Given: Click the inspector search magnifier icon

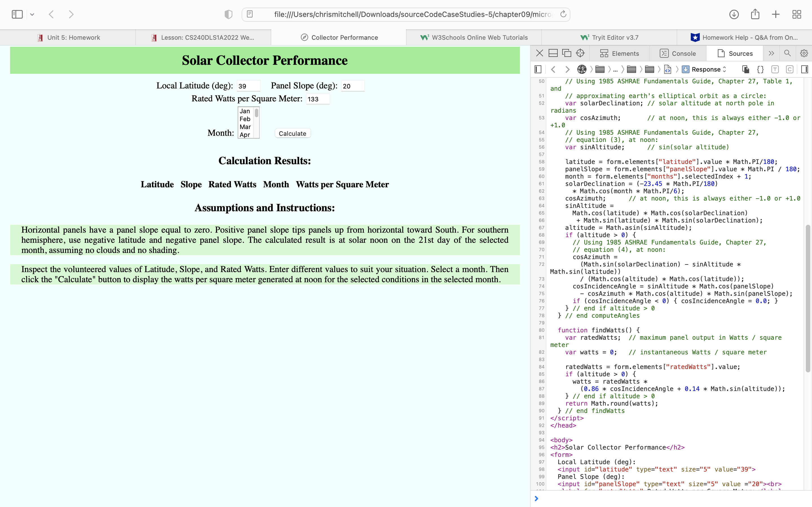Looking at the screenshot, I should tap(787, 53).
